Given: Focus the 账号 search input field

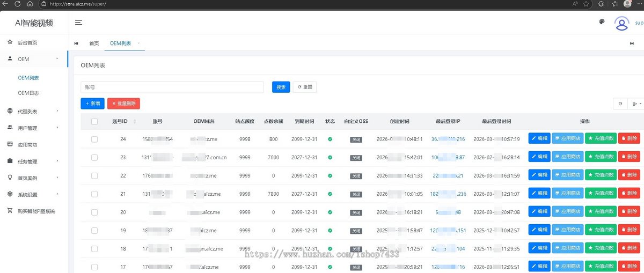Looking at the screenshot, I should point(172,87).
